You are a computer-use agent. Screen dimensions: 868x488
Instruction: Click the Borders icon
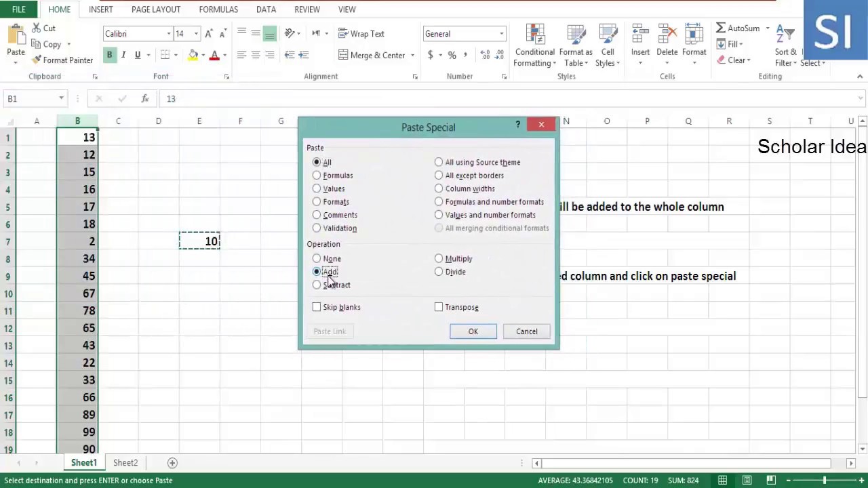coord(165,55)
